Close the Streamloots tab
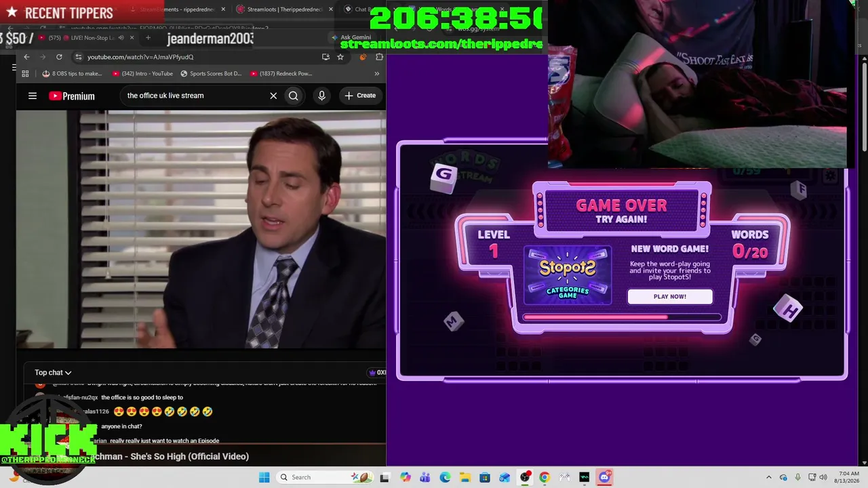Screen dimensions: 868x488 [x=330, y=9]
